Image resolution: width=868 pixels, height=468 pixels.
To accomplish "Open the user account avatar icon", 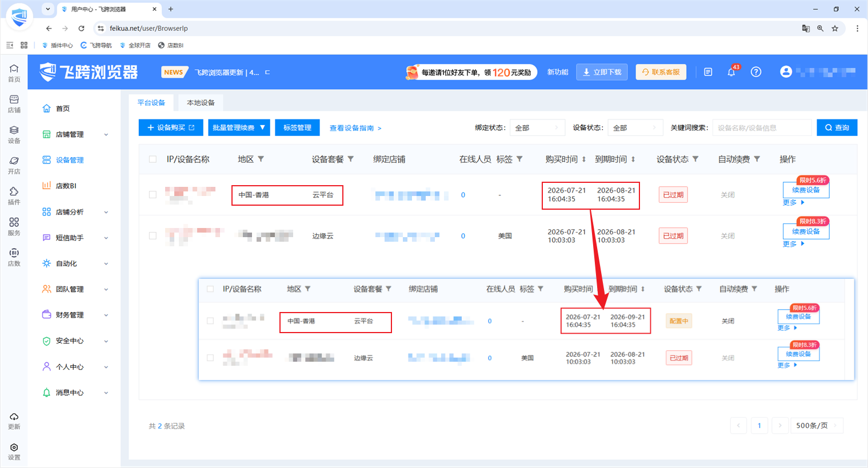I will click(x=786, y=72).
